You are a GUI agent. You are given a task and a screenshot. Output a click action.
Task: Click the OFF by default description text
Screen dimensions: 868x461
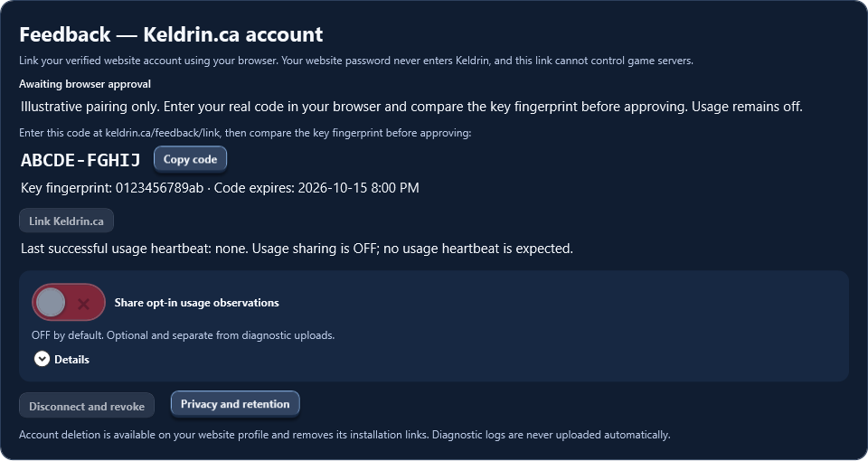[184, 334]
